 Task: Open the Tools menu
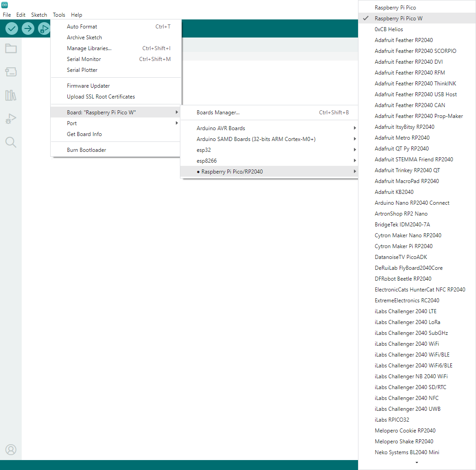[x=59, y=15]
